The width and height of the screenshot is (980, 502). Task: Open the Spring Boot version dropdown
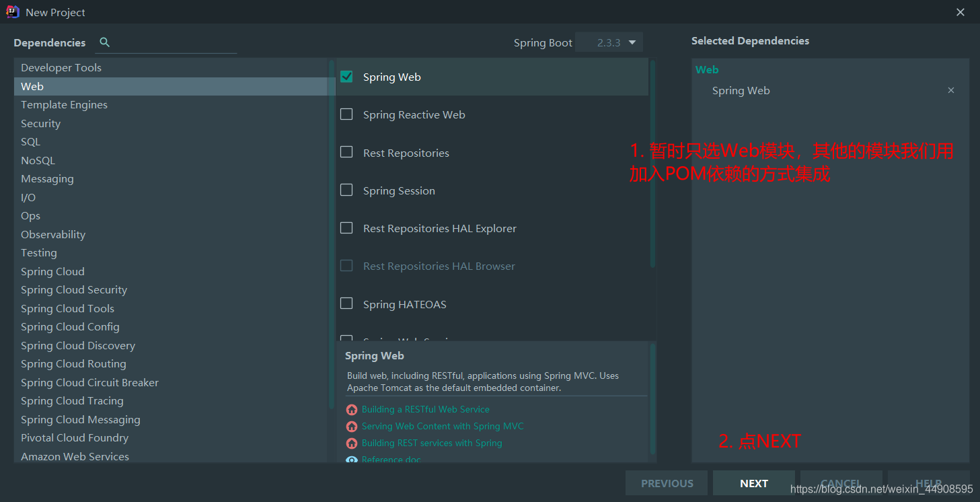(x=609, y=42)
